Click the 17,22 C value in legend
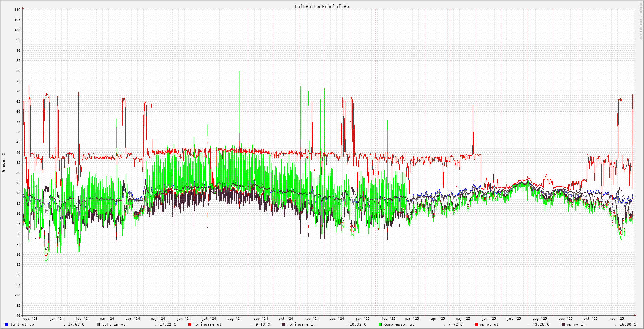Image resolution: width=644 pixels, height=329 pixels. (168, 324)
